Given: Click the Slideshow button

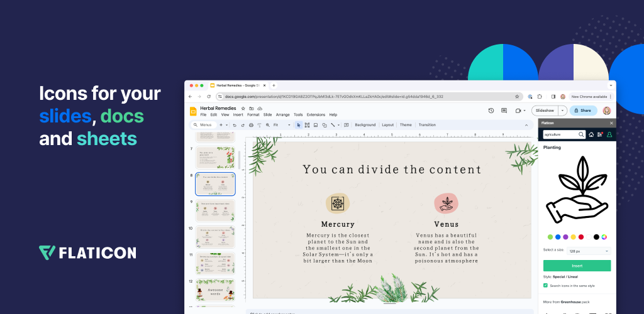Looking at the screenshot, I should pyautogui.click(x=545, y=111).
